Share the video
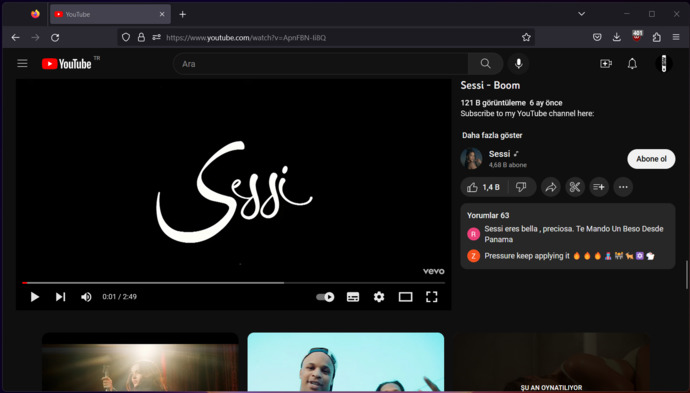 [551, 187]
